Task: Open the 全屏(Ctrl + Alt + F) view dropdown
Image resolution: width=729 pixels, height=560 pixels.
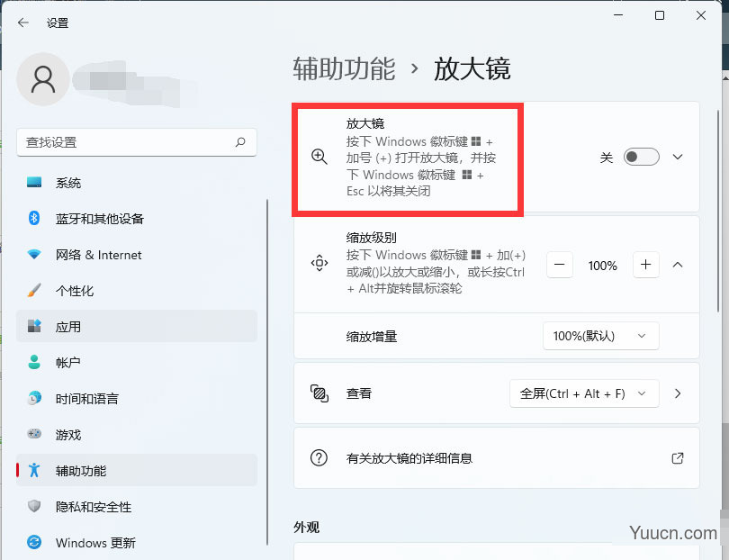Action: pyautogui.click(x=584, y=393)
